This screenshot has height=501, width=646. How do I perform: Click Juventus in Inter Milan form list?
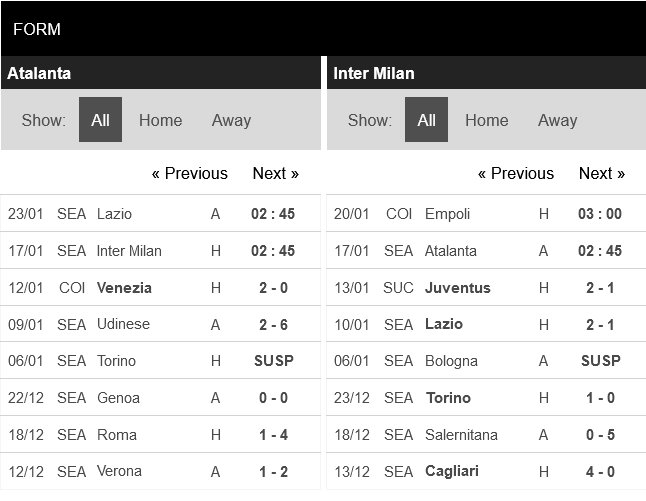[x=457, y=288]
